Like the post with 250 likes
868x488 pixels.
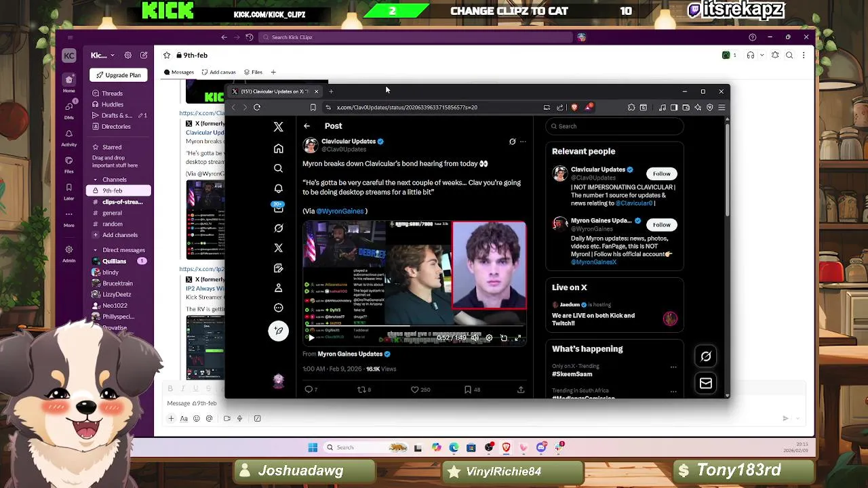(420, 390)
